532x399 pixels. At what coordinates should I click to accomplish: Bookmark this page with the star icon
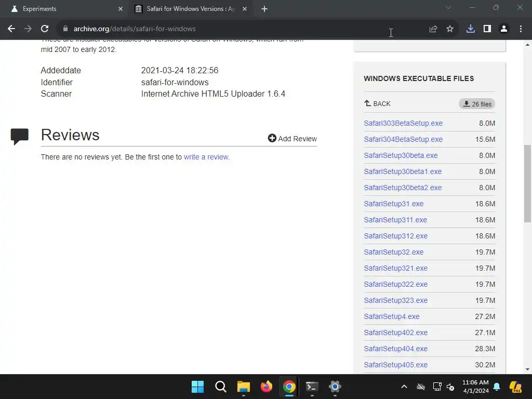coord(449,29)
